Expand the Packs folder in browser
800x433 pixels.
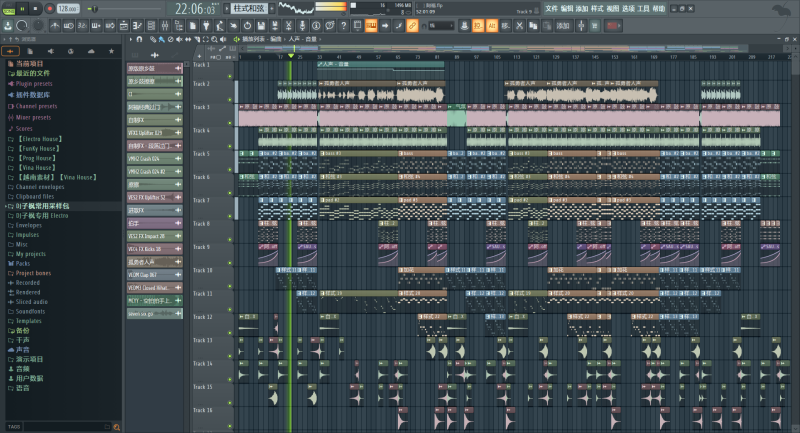pos(22,263)
